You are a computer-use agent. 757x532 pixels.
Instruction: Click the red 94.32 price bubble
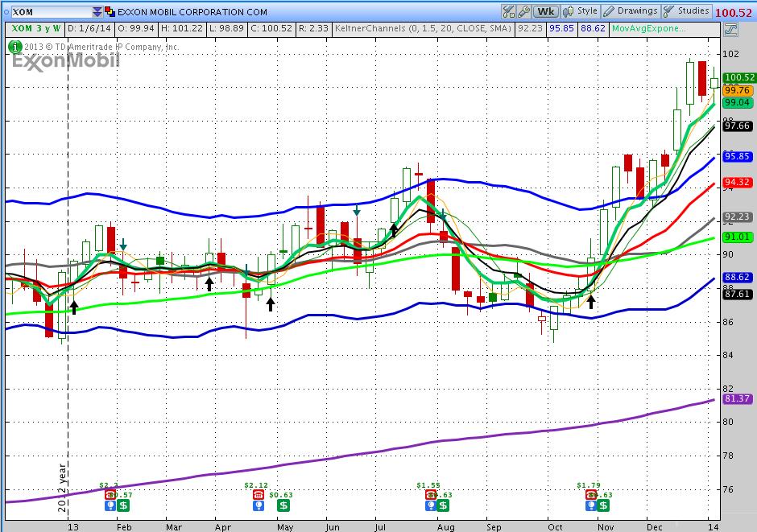coord(737,183)
